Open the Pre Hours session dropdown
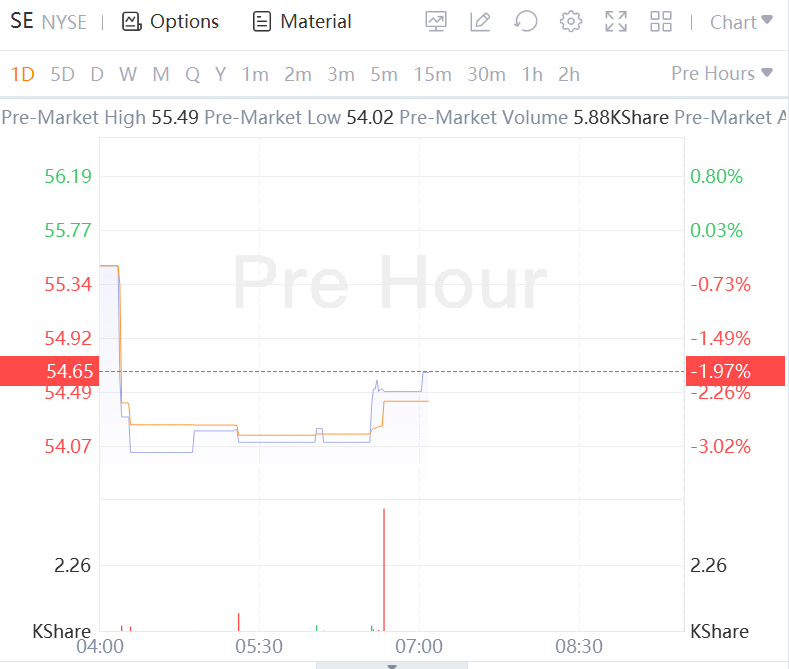This screenshot has width=789, height=669. click(x=722, y=73)
